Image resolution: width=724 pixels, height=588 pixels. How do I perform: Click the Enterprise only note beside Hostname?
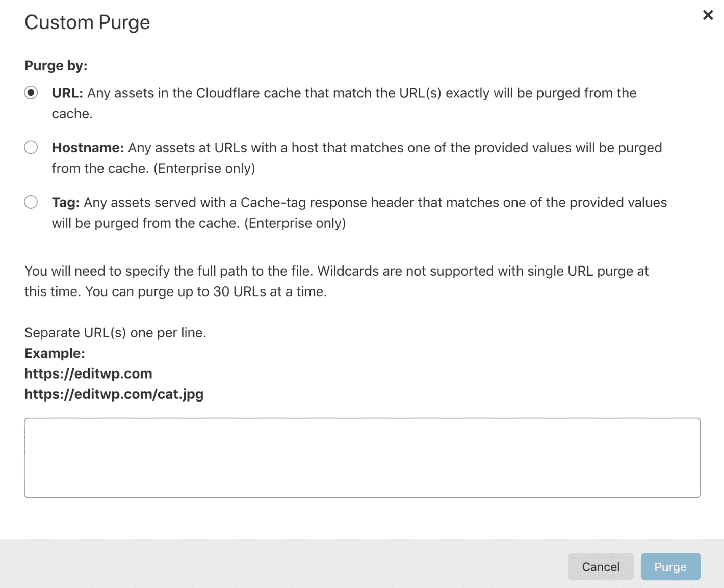pyautogui.click(x=204, y=168)
